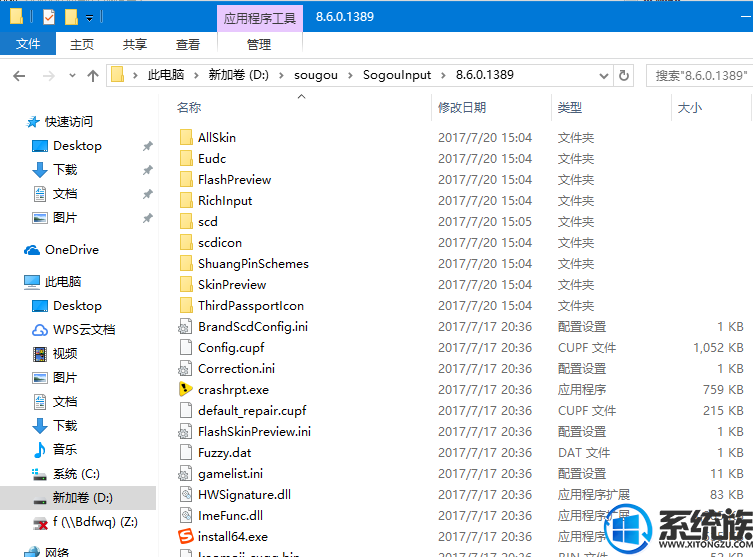Image resolution: width=753 pixels, height=557 pixels.
Task: Select OneDrive in navigation pane
Action: [x=72, y=250]
